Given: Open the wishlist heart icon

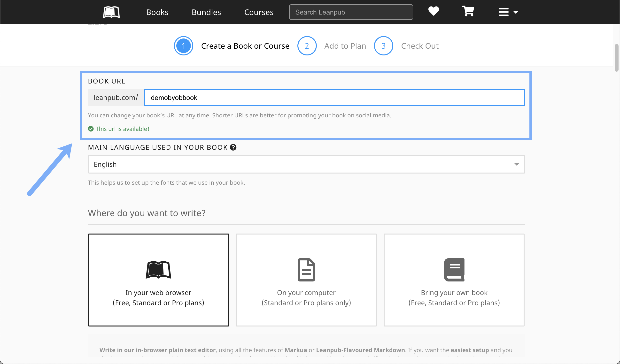Looking at the screenshot, I should pyautogui.click(x=434, y=11).
